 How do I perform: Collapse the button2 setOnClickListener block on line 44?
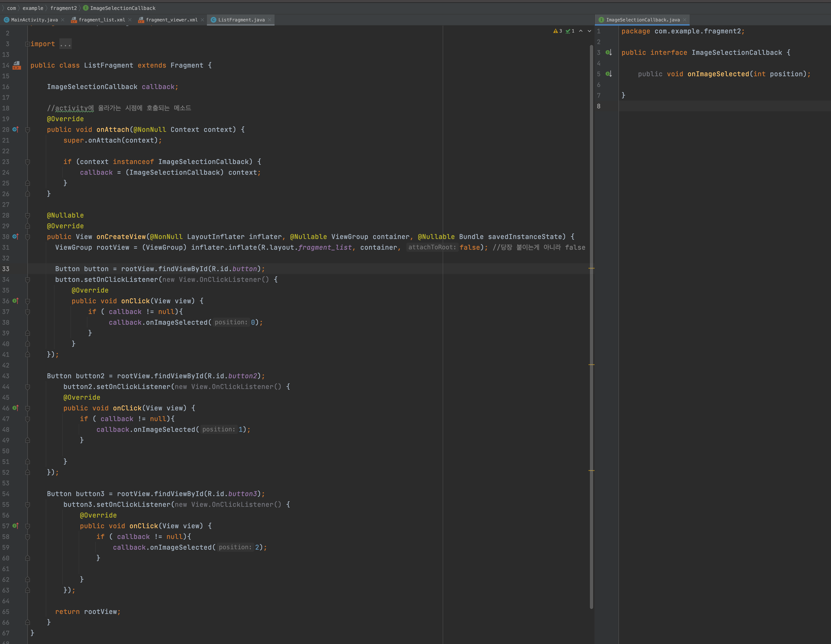point(27,387)
